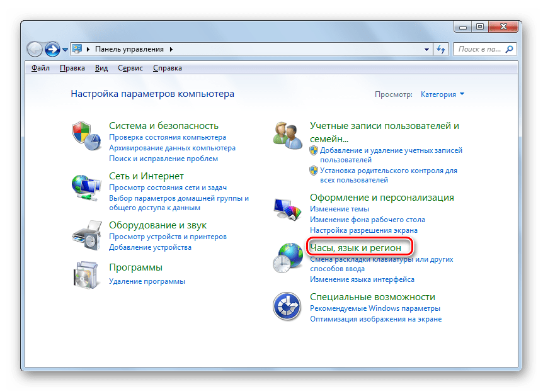Open the Network and Internet globe icon

click(86, 188)
